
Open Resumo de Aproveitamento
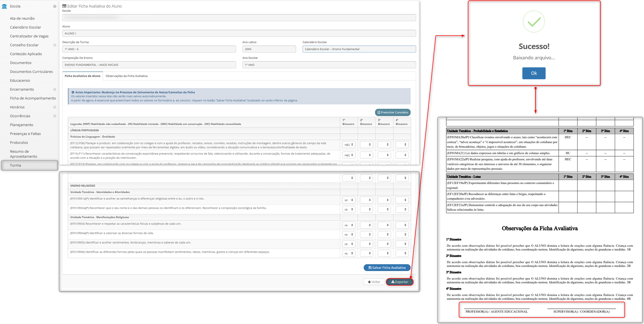[x=24, y=154]
